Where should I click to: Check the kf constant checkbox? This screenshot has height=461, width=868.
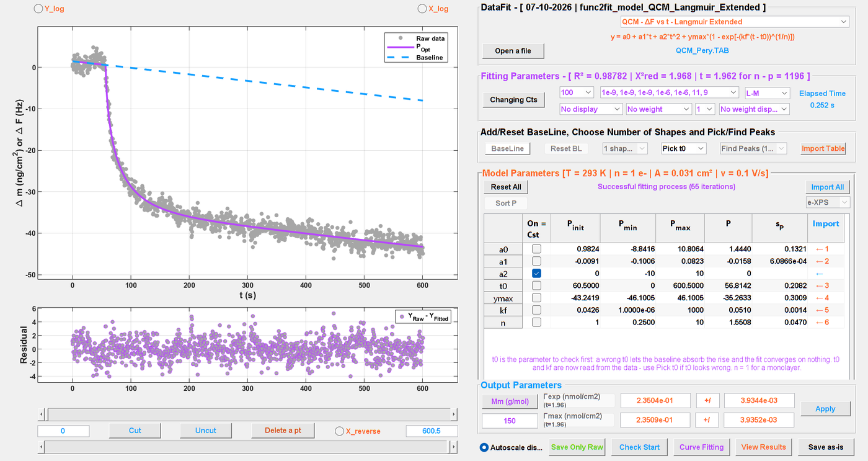(x=536, y=310)
